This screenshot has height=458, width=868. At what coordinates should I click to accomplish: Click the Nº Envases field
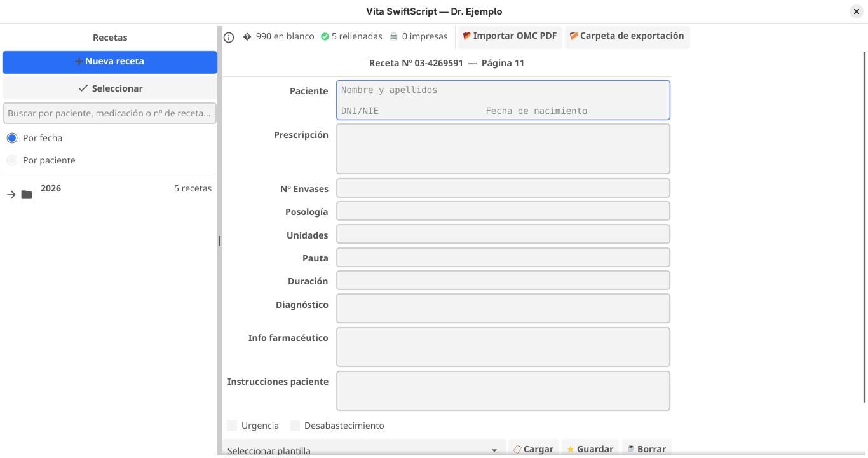click(x=503, y=188)
